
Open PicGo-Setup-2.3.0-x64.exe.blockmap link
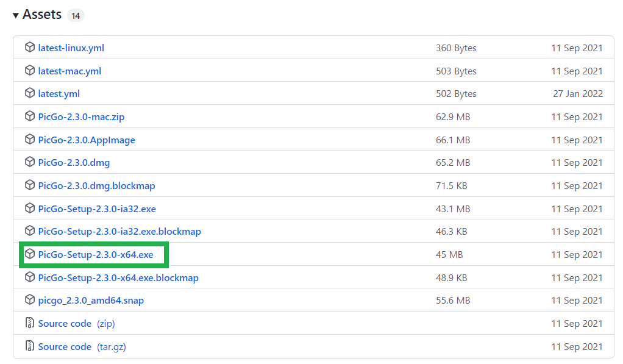(118, 278)
